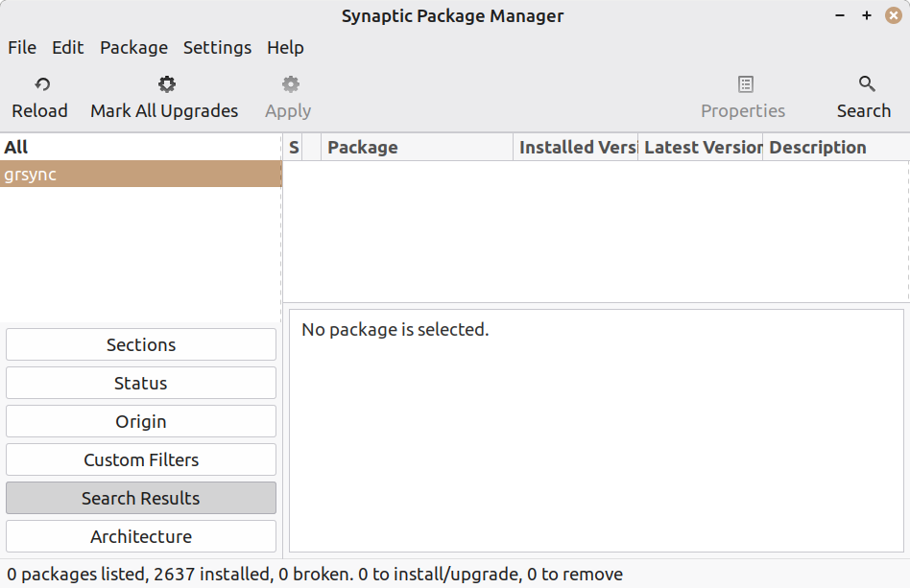Open the File menu
Image resolution: width=910 pixels, height=588 pixels.
[x=22, y=47]
